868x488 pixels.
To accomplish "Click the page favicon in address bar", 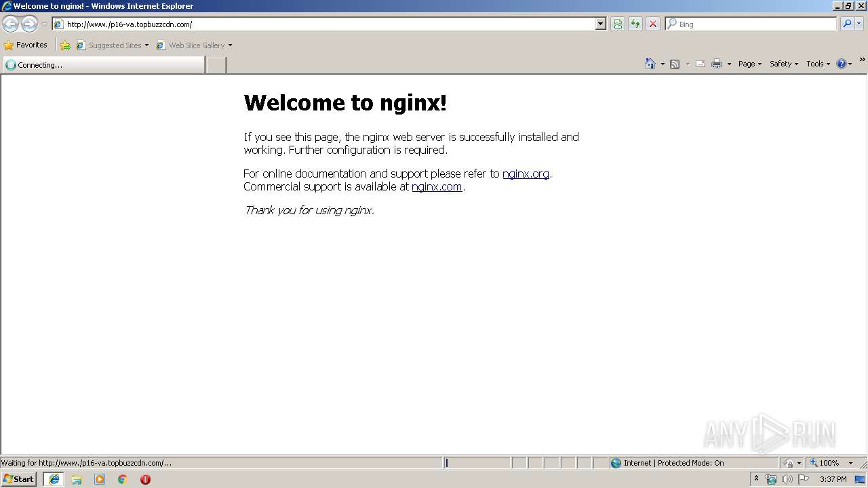I will 59,24.
